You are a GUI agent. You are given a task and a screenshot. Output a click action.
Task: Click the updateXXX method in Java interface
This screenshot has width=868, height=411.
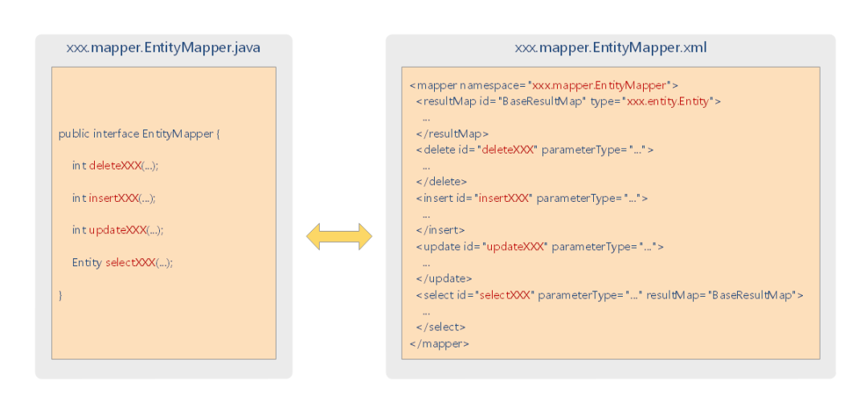click(x=117, y=230)
